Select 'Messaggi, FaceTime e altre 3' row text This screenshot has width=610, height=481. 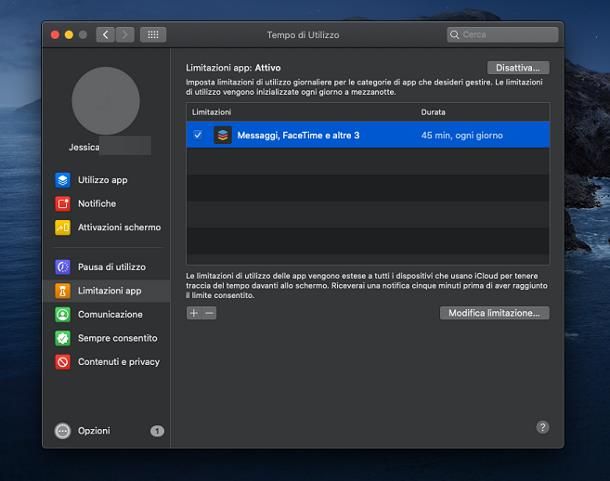tap(298, 135)
